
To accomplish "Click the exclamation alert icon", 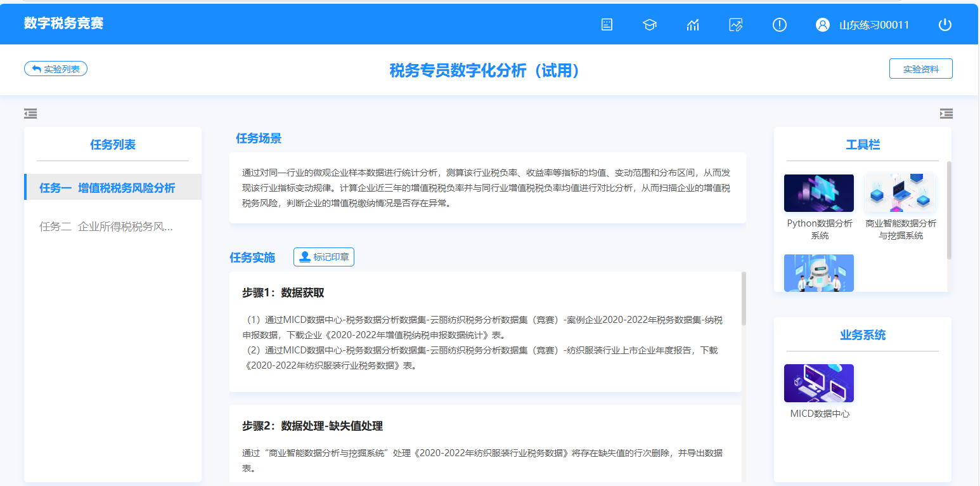I will [x=780, y=25].
